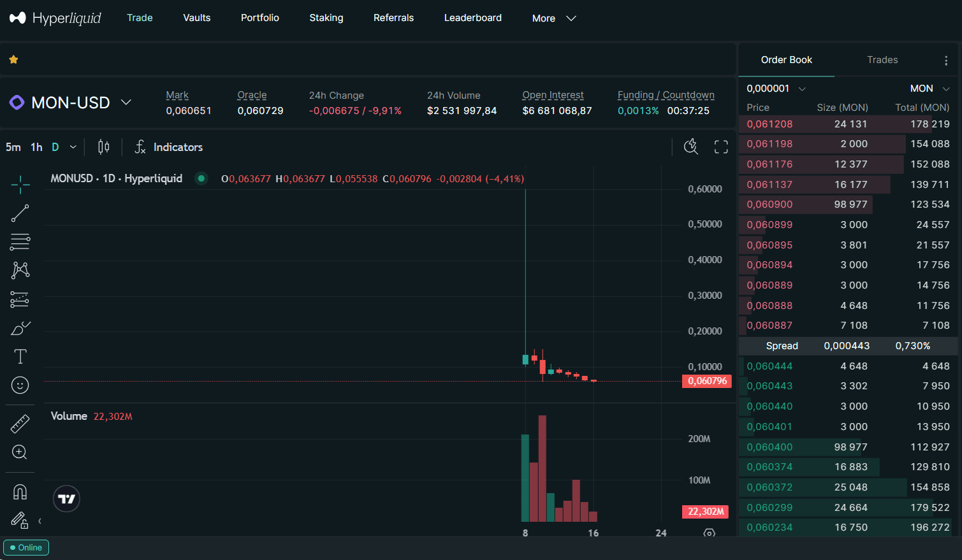
Task: Expand the More navigation menu
Action: pos(554,18)
